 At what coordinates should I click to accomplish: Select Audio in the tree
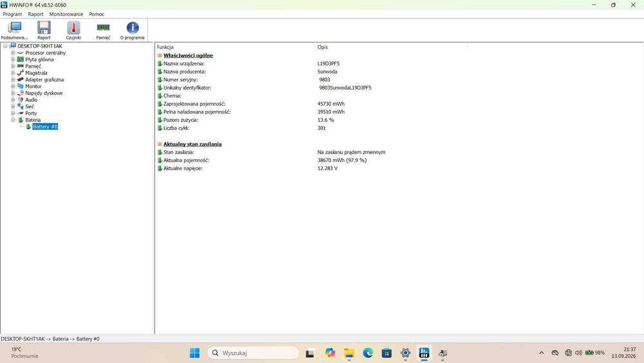click(31, 100)
